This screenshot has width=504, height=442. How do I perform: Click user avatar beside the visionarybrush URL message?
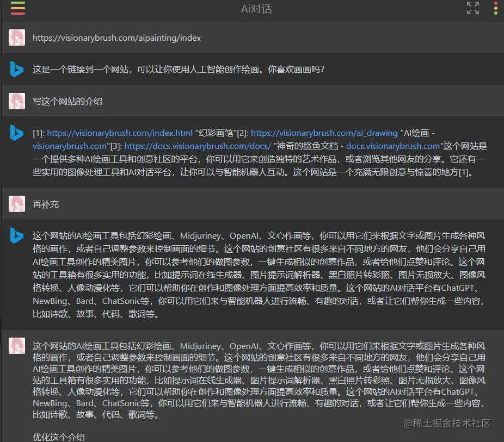17,38
